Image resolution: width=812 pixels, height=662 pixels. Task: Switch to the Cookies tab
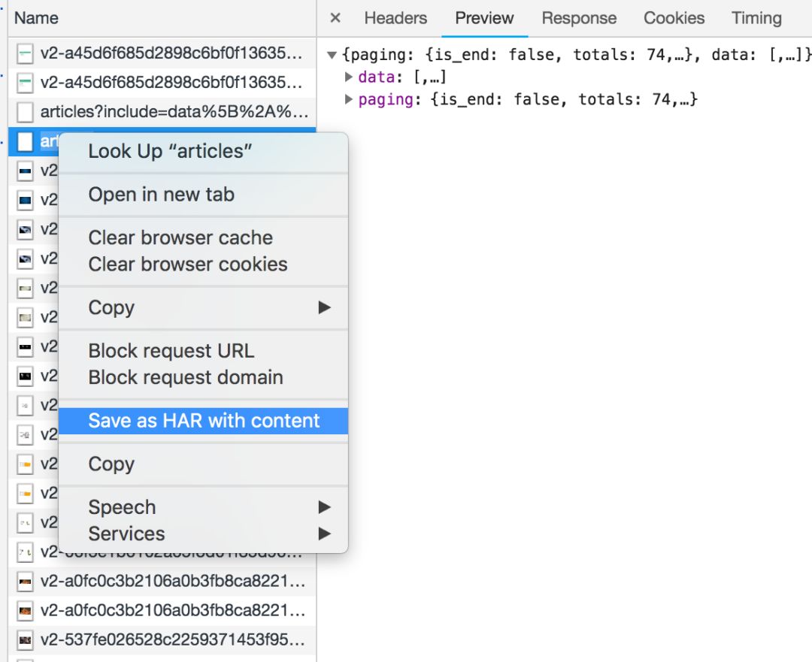click(x=674, y=18)
